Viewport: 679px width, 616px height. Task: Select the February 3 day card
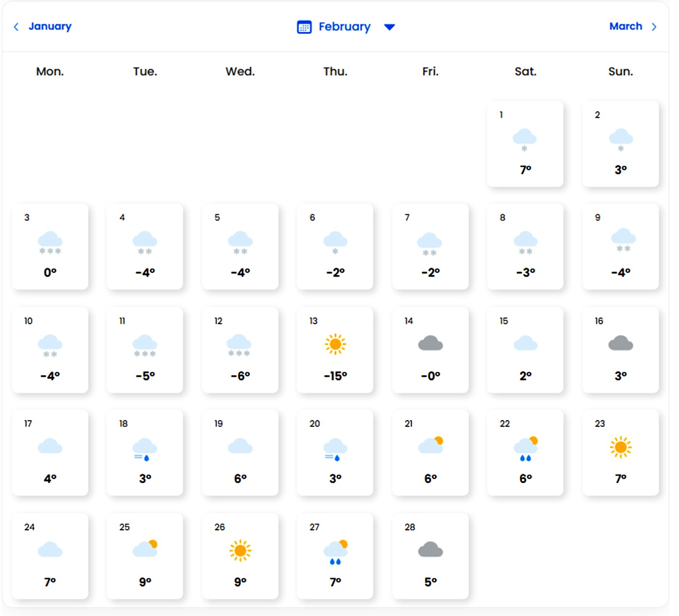click(x=50, y=247)
